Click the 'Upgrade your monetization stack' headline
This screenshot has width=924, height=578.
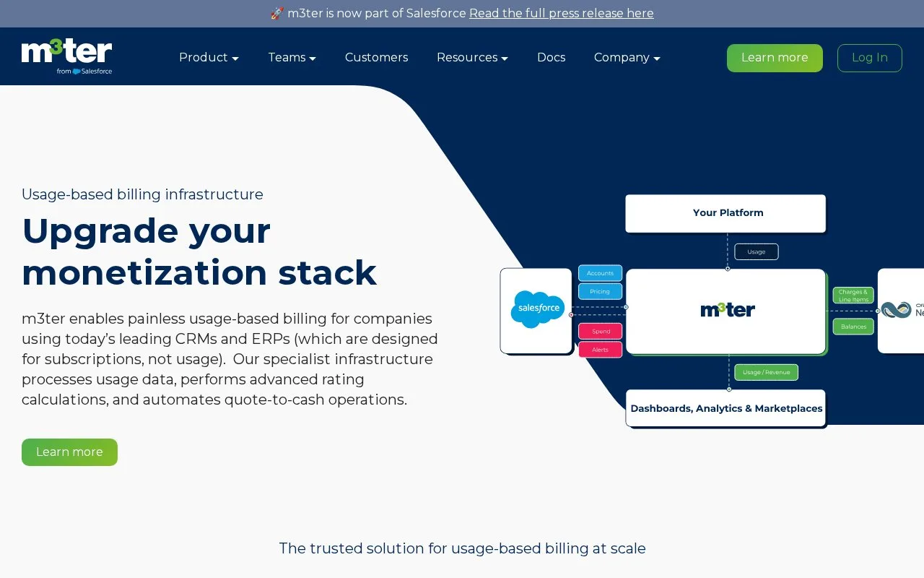click(x=199, y=251)
